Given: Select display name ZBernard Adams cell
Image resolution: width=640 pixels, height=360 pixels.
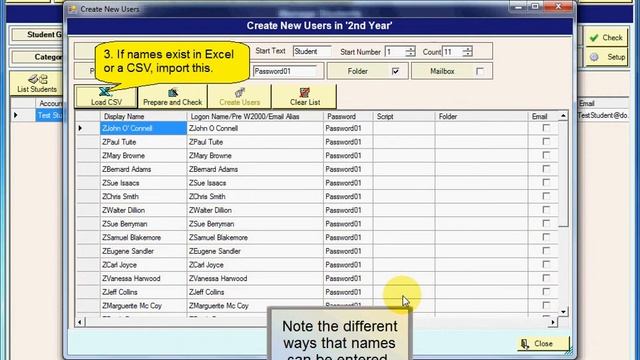Looking at the screenshot, I should [x=143, y=169].
